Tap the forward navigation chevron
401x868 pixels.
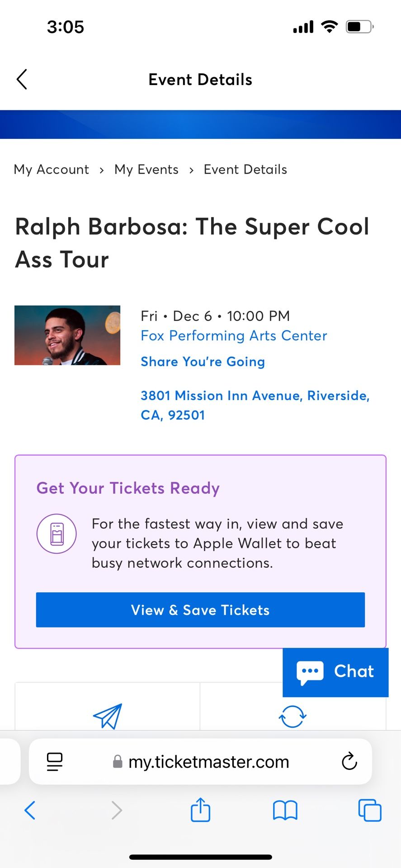pos(117,810)
